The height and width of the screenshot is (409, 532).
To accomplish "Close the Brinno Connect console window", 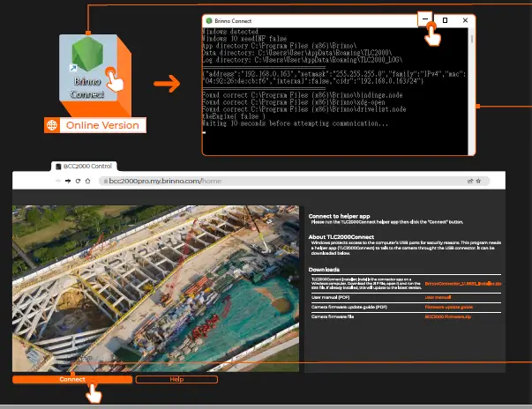I will coord(465,20).
